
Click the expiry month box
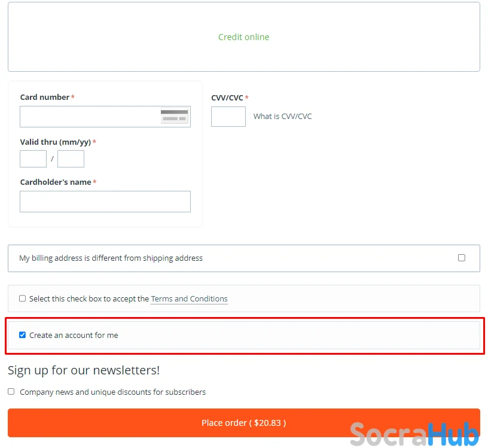tap(33, 159)
